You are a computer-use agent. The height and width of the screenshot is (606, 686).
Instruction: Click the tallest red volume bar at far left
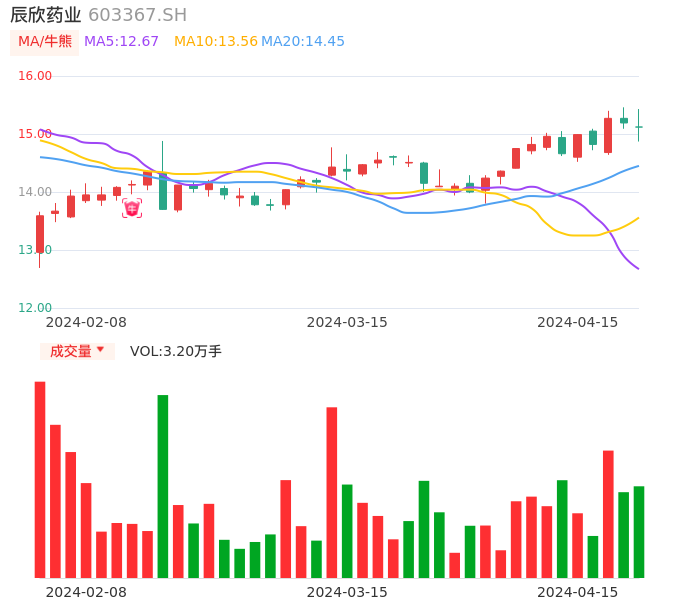pos(40,479)
